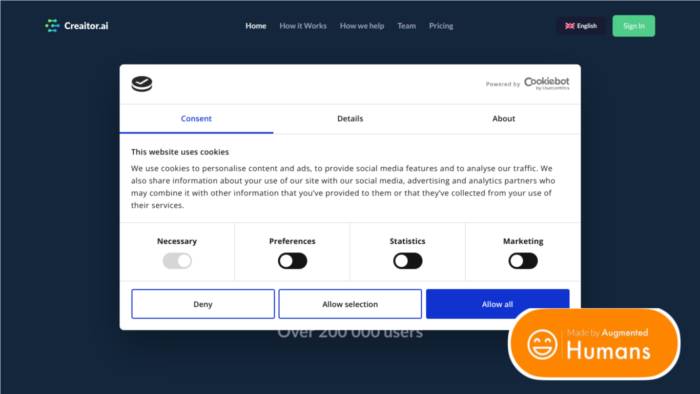Switch to the About tab
This screenshot has width=700, height=394.
[x=504, y=119]
